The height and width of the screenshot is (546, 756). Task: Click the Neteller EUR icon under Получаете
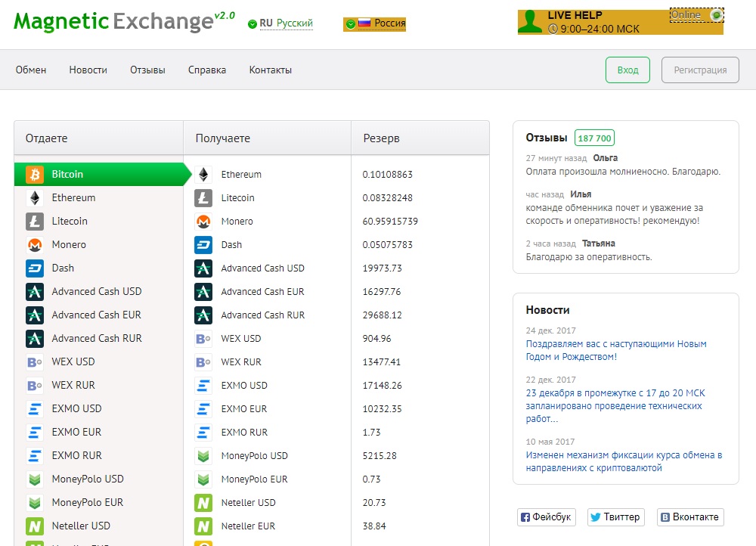203,526
